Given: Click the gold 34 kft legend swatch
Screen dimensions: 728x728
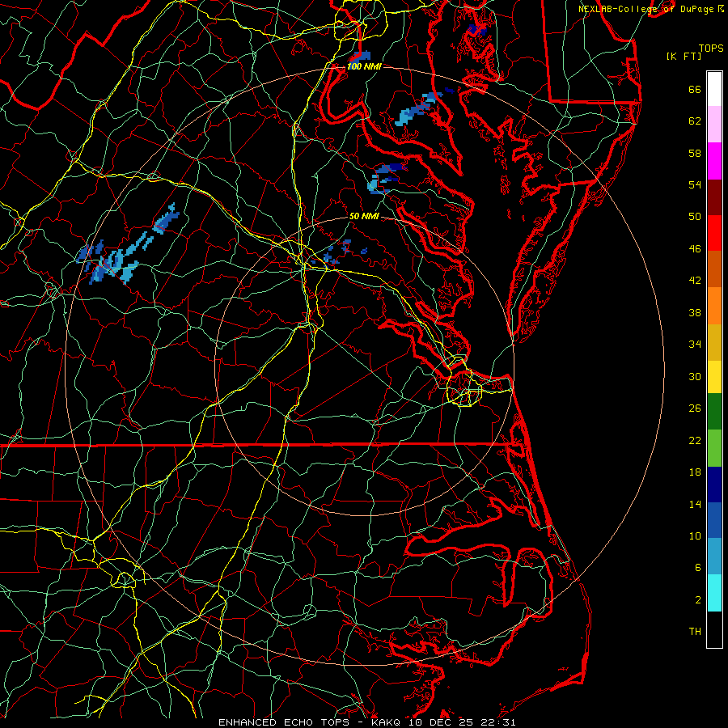Looking at the screenshot, I should tap(714, 342).
